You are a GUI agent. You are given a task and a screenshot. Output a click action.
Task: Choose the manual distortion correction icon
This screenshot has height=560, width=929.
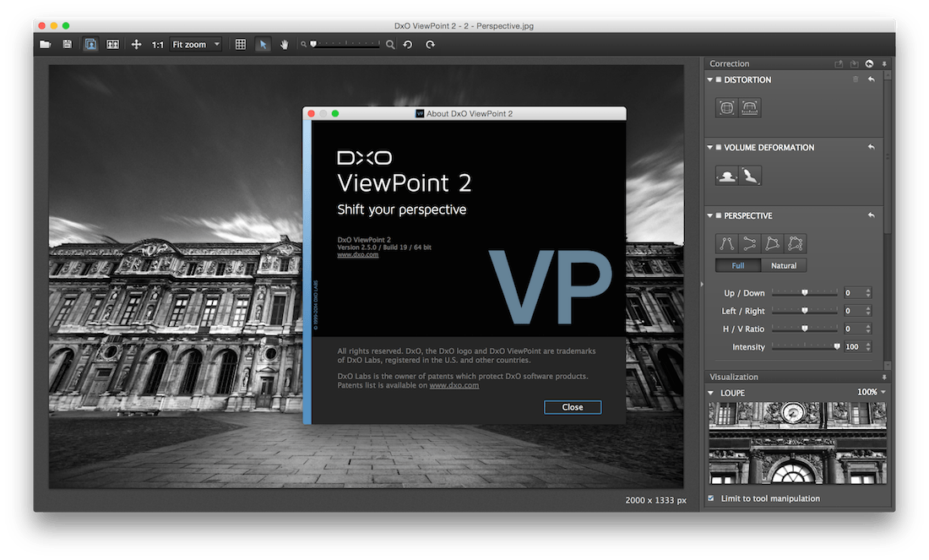tap(749, 108)
